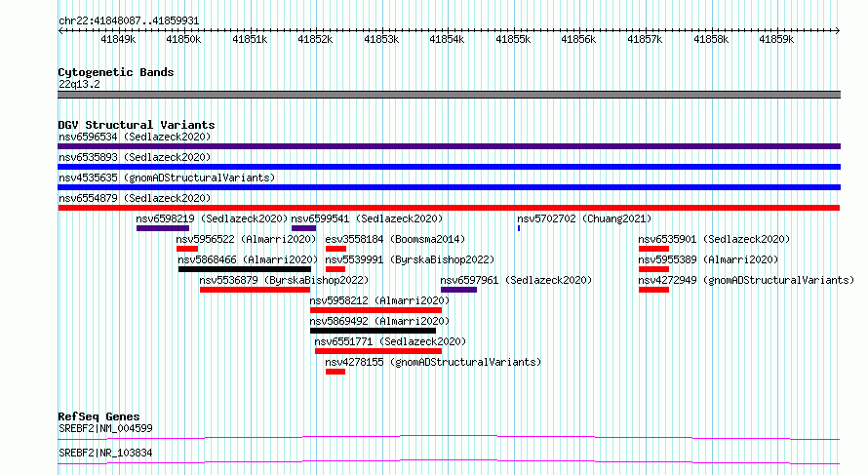Viewport: 868px width, 475px height.
Task: Open nsv5868466 (Almarri2020) variant label
Action: coord(248,259)
